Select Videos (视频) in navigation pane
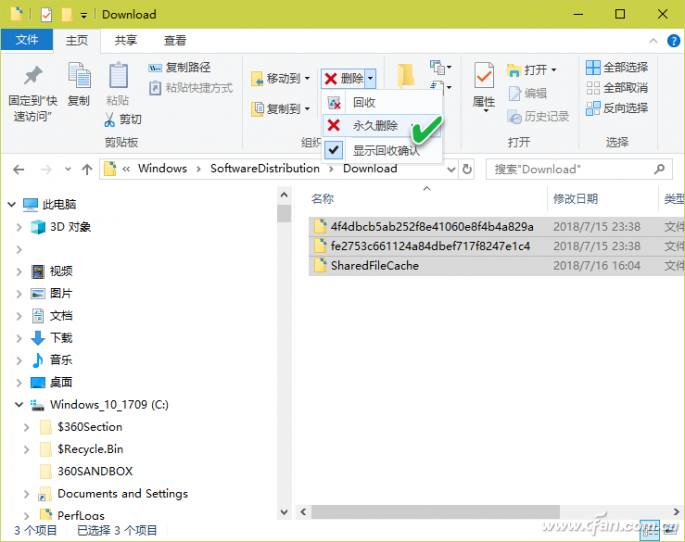 [x=60, y=271]
